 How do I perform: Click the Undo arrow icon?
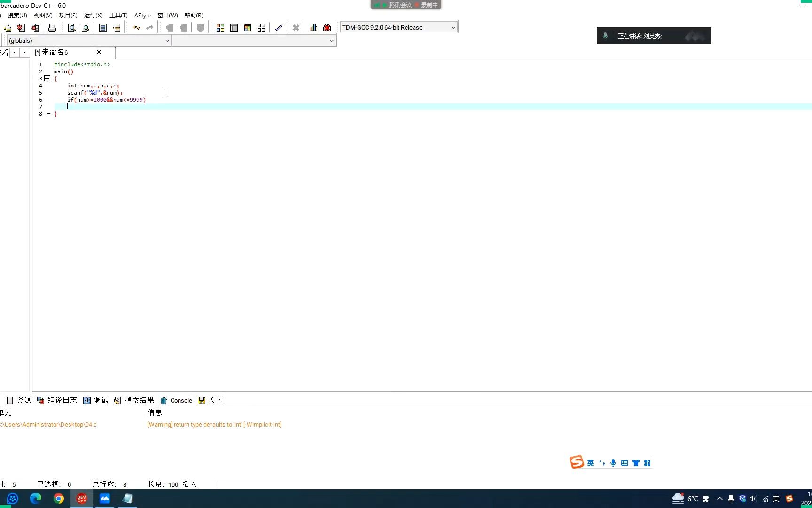tap(136, 28)
